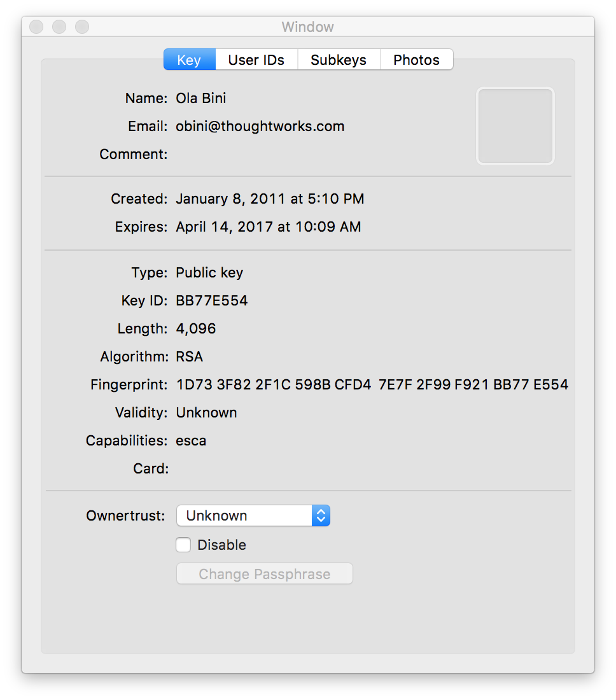616x700 pixels.
Task: Click the Length value 4,096
Action: 196,329
